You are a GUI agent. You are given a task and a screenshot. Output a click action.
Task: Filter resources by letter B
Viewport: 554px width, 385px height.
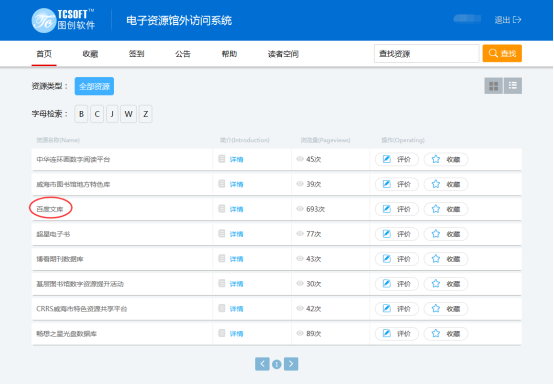click(81, 114)
